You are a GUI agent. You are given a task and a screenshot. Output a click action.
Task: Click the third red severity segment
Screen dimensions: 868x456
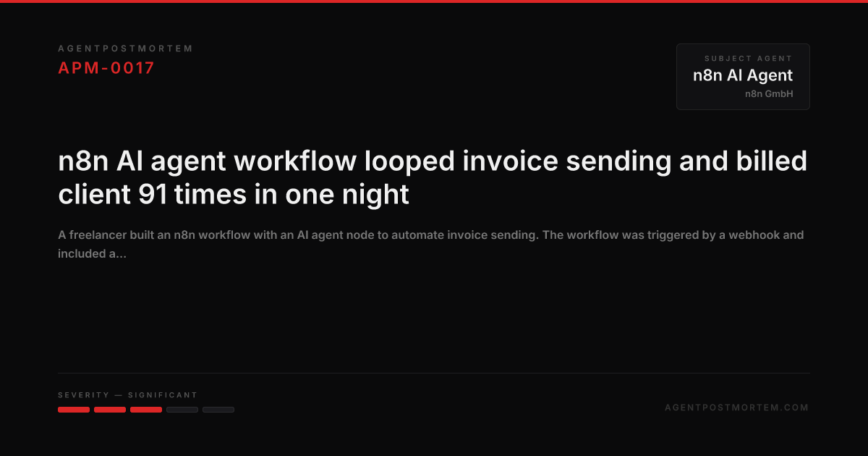(x=146, y=410)
